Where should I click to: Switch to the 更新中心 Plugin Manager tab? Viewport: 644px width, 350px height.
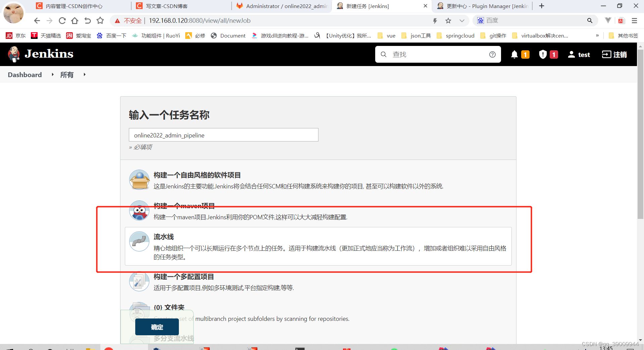(x=482, y=6)
